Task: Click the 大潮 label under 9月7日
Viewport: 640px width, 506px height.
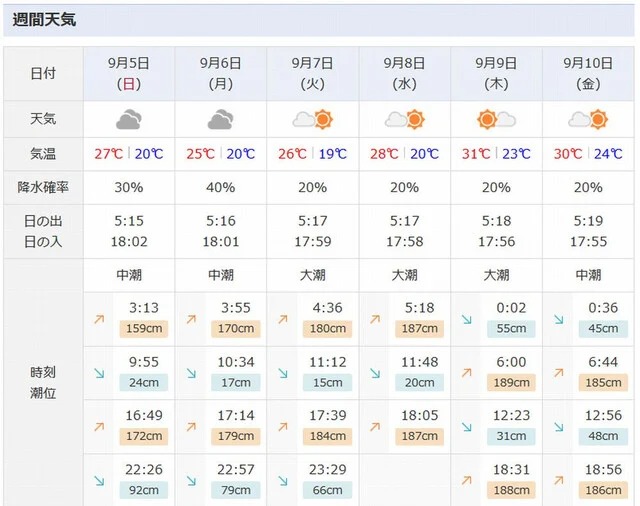Action: [x=313, y=275]
